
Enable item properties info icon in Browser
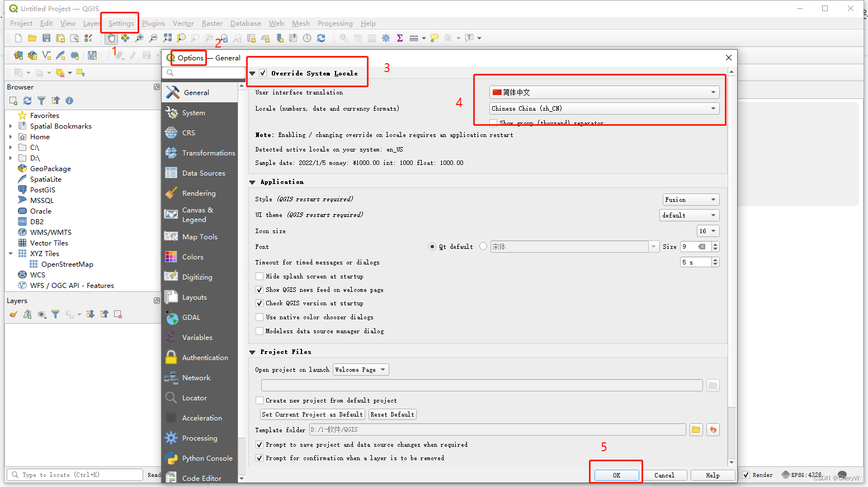tap(69, 101)
